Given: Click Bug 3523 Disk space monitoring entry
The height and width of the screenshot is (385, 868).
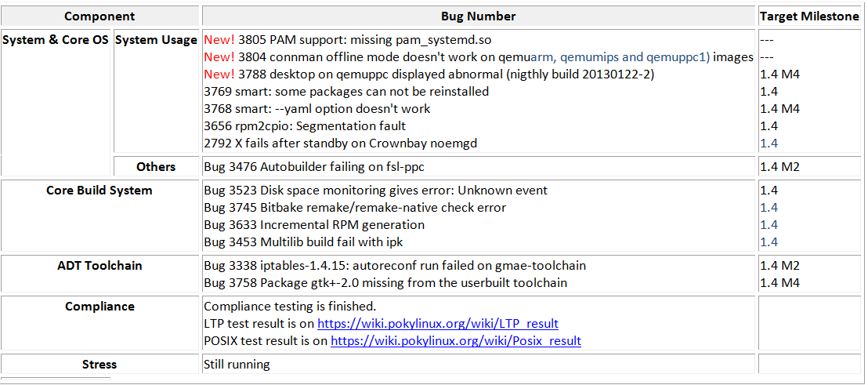Looking at the screenshot, I should [x=375, y=191].
